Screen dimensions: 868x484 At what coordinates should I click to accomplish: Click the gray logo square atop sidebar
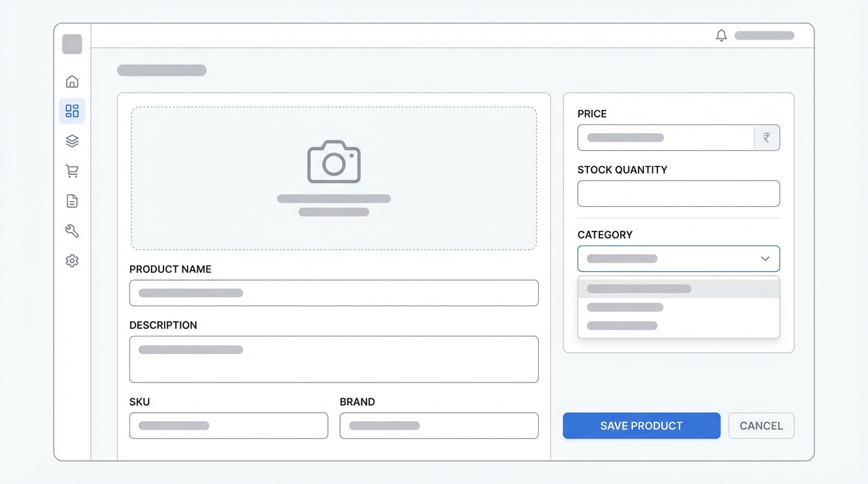coord(72,44)
